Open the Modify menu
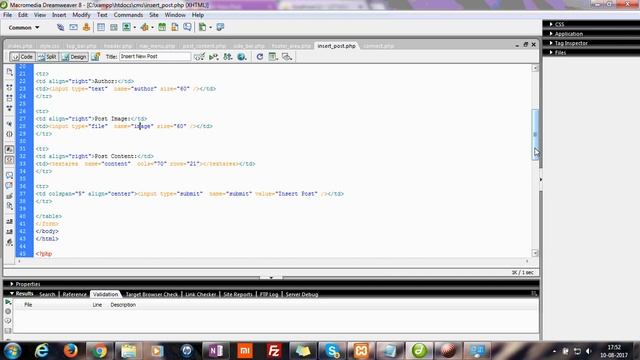This screenshot has width=640, height=360. pos(81,15)
